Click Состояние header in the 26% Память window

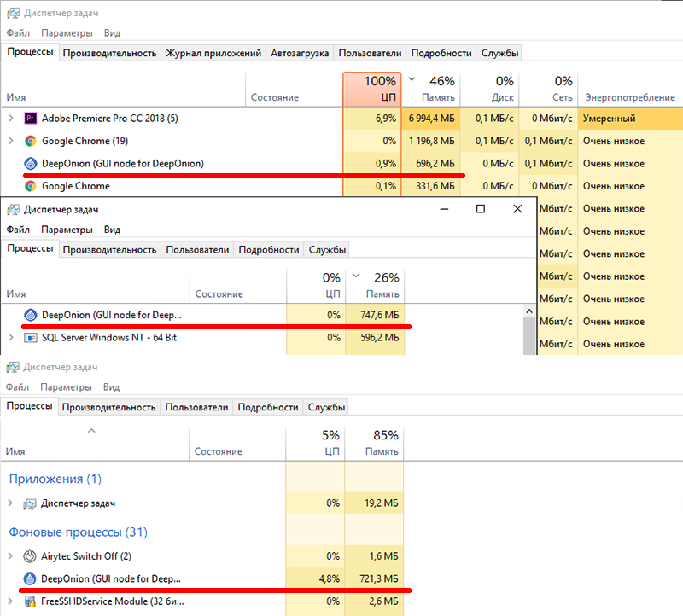(238, 286)
